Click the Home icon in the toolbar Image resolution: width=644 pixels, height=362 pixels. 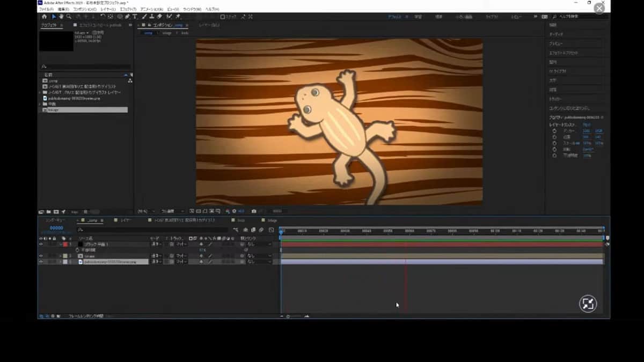click(44, 17)
